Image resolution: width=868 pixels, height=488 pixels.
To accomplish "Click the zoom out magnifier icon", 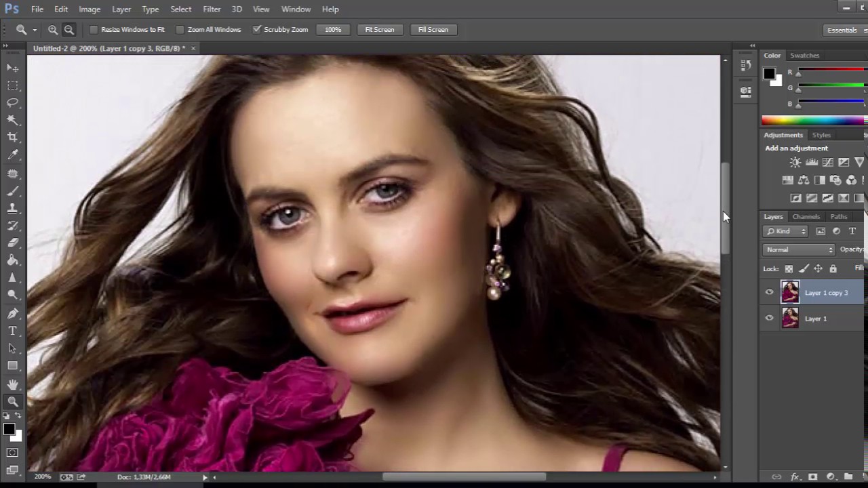I will pos(69,30).
